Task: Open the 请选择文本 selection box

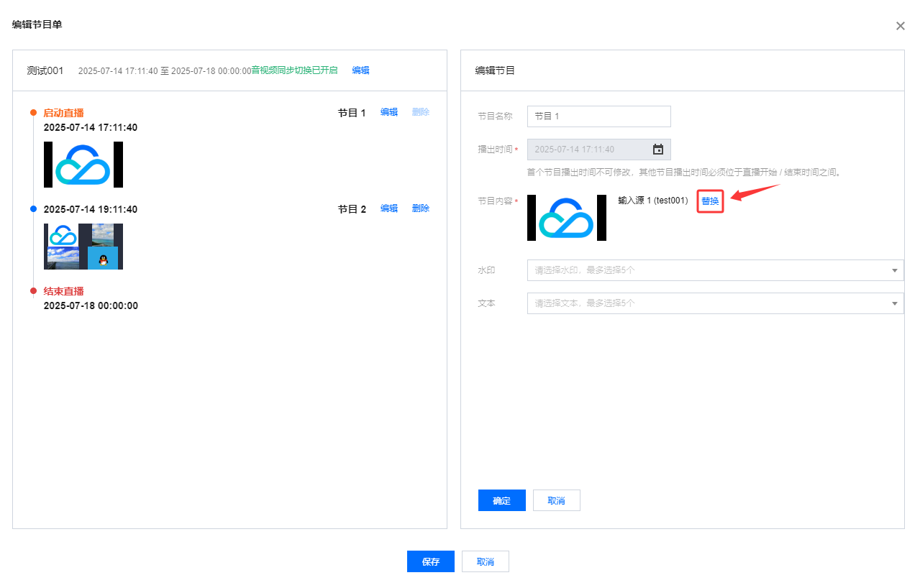Action: 715,303
